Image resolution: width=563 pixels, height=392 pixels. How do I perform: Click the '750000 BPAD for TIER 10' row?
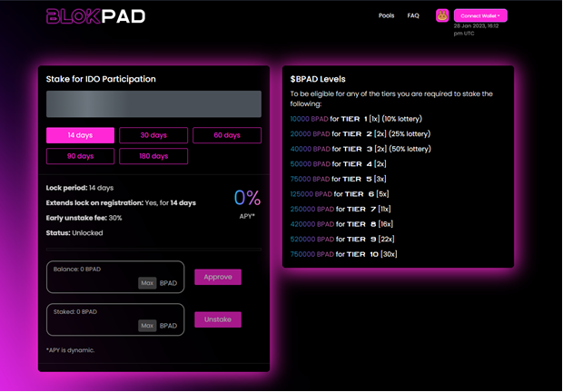point(343,254)
